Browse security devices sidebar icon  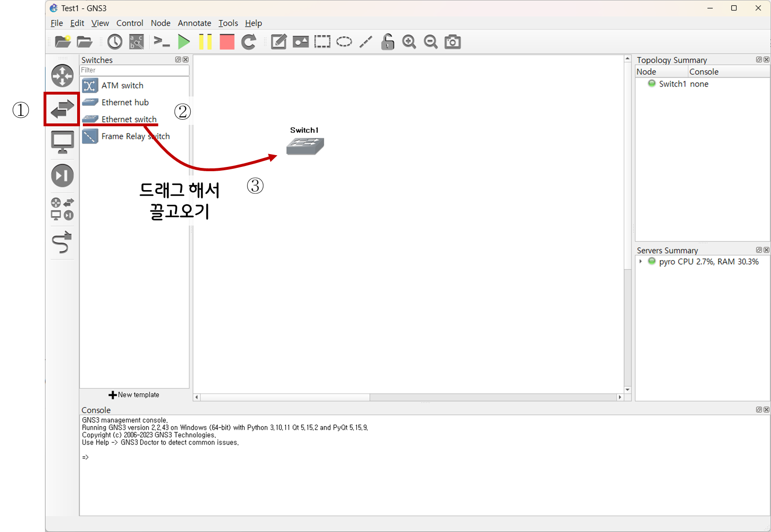tap(62, 175)
